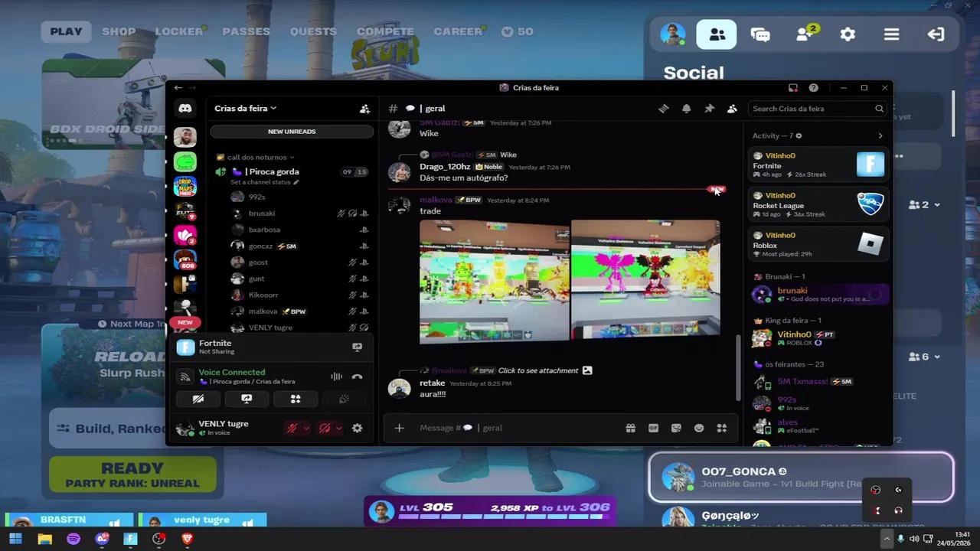Open Brave browser from taskbar
Screen dimensions: 980x551
click(x=187, y=539)
